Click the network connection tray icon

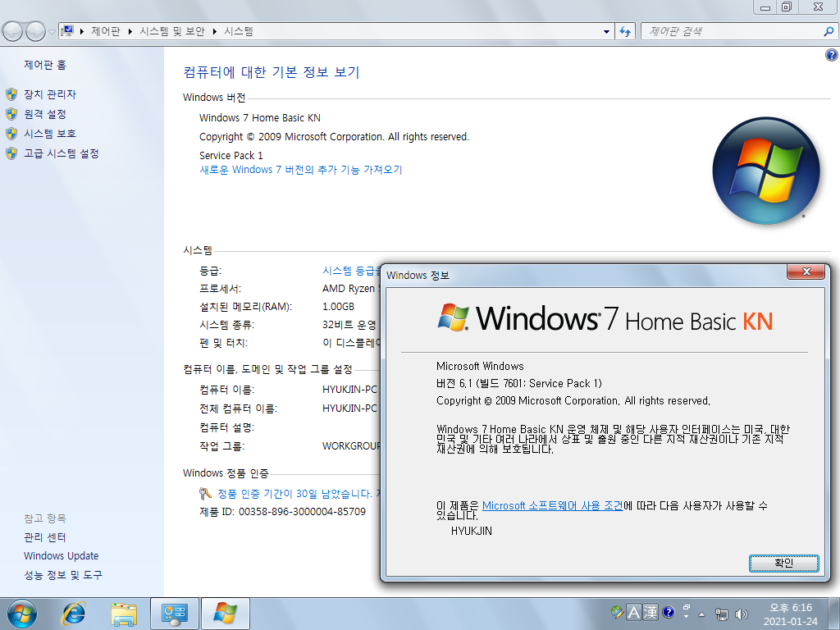pyautogui.click(x=722, y=614)
